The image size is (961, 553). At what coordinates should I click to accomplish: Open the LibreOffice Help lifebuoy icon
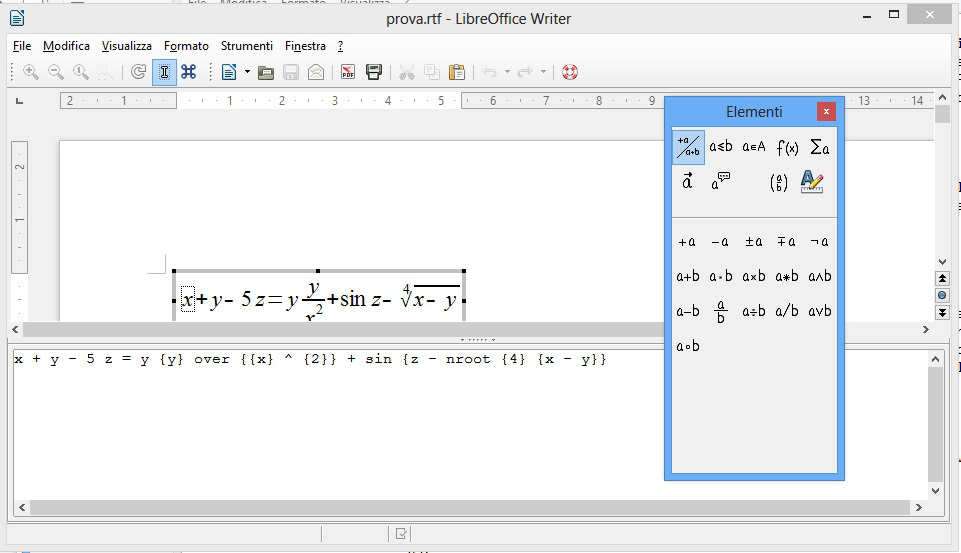[570, 72]
